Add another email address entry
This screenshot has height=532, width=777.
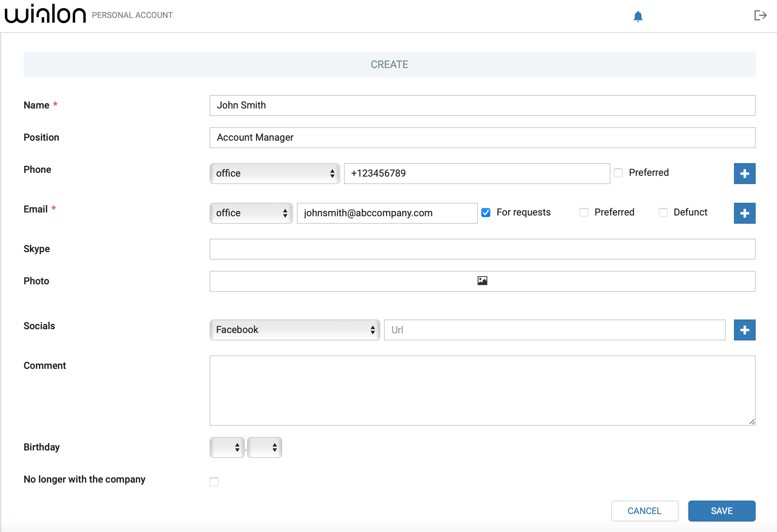744,213
